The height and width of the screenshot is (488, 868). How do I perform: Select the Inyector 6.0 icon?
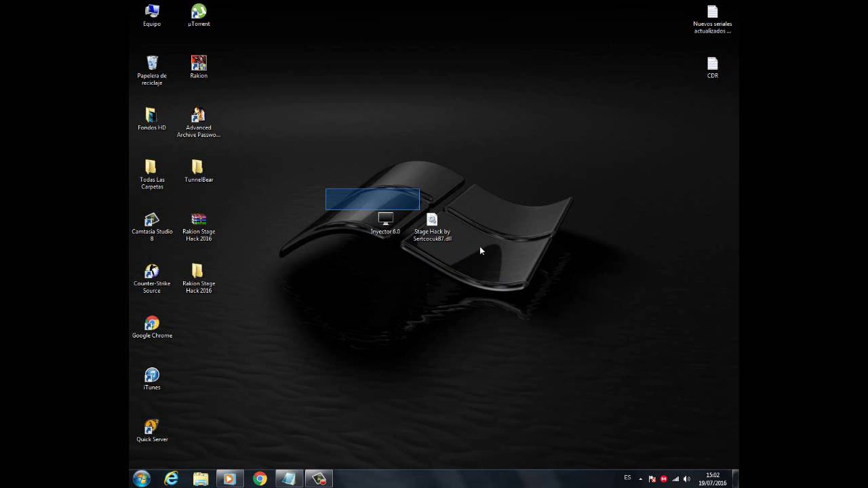coord(385,224)
